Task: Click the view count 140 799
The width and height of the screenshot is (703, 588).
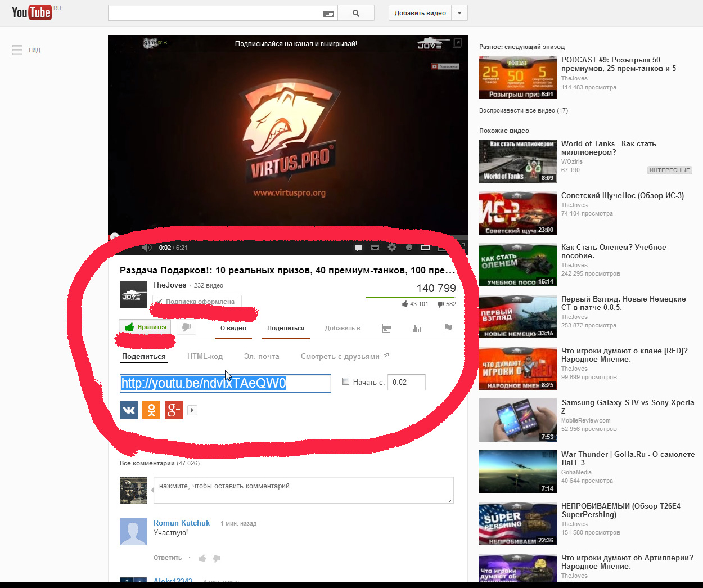Action: point(436,288)
